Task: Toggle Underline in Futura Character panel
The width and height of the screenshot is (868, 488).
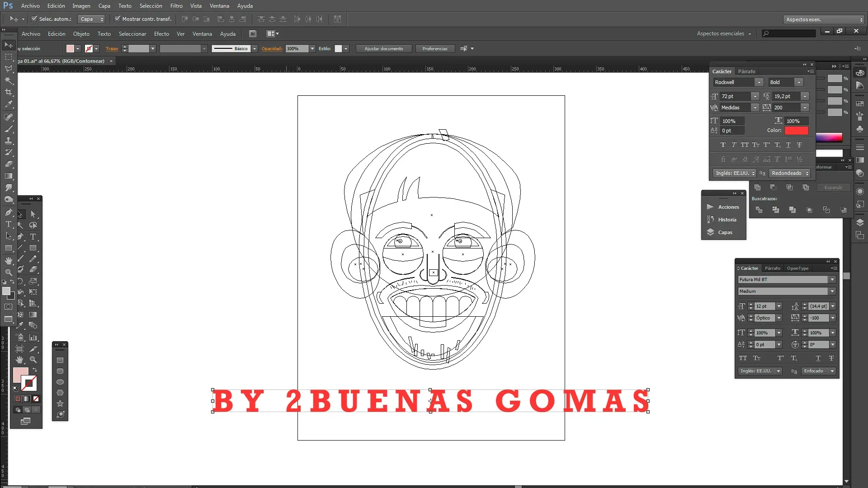Action: (x=818, y=358)
